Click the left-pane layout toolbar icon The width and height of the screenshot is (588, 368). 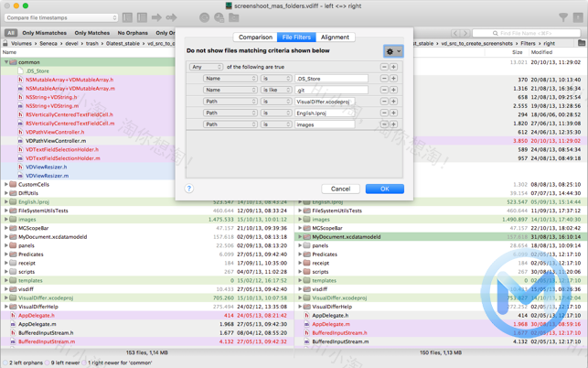tap(127, 17)
